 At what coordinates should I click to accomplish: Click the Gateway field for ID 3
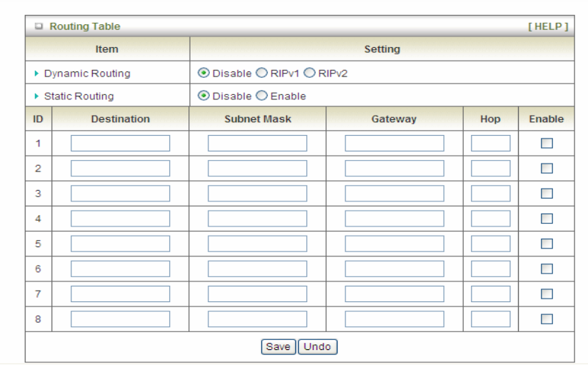click(x=394, y=194)
